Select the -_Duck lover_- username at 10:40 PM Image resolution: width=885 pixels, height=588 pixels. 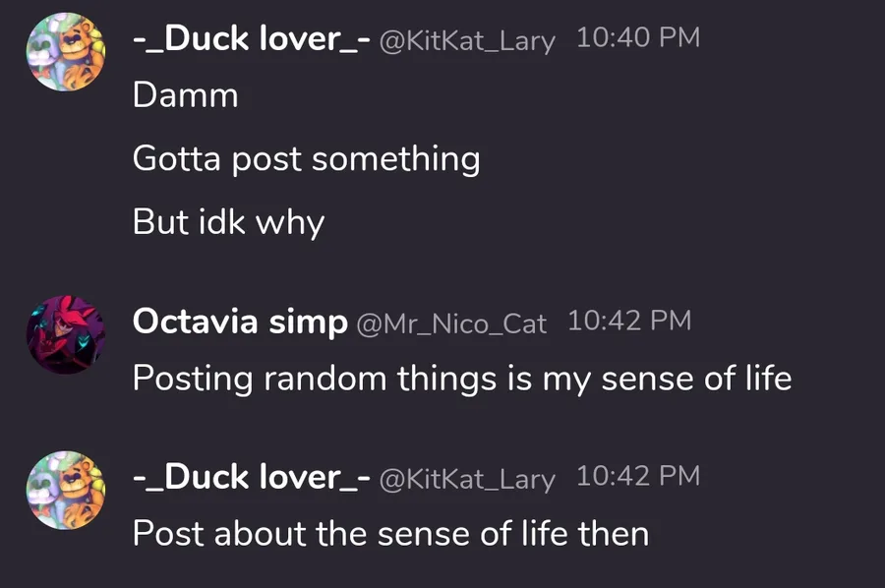pos(252,39)
